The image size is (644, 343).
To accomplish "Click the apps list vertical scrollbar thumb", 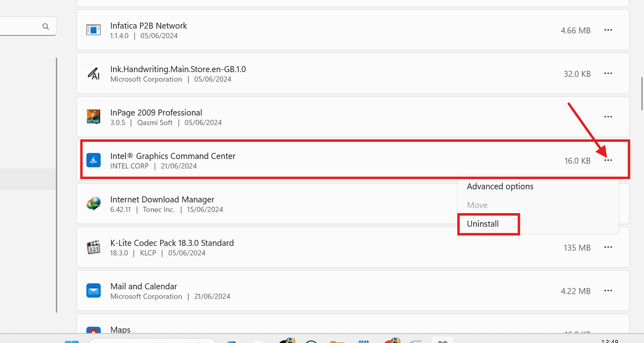I will point(642,94).
